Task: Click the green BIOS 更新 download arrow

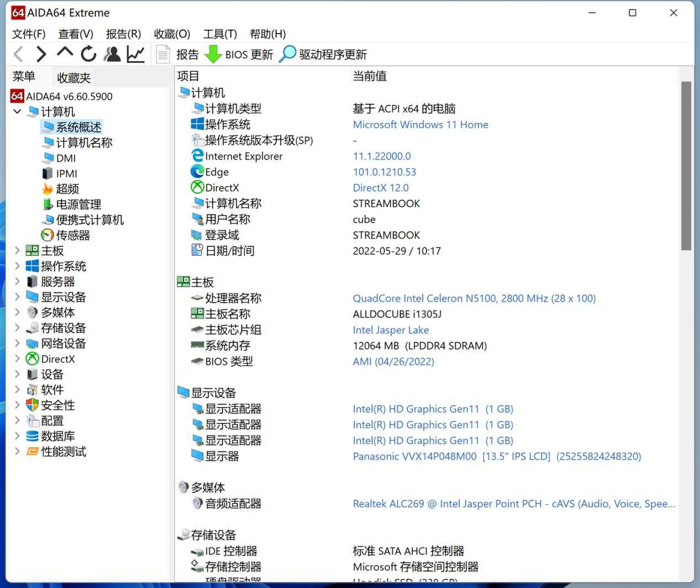Action: tap(213, 54)
